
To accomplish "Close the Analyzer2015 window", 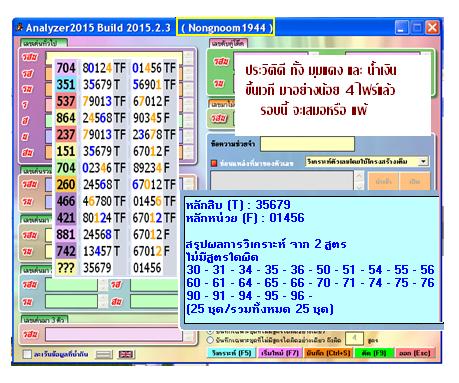I will click(x=432, y=28).
